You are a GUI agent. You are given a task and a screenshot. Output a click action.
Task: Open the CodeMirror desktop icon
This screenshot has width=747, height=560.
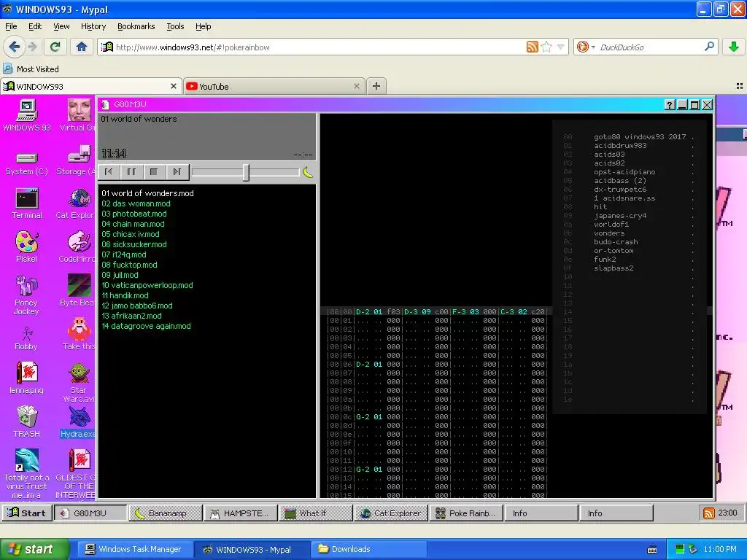click(x=77, y=246)
